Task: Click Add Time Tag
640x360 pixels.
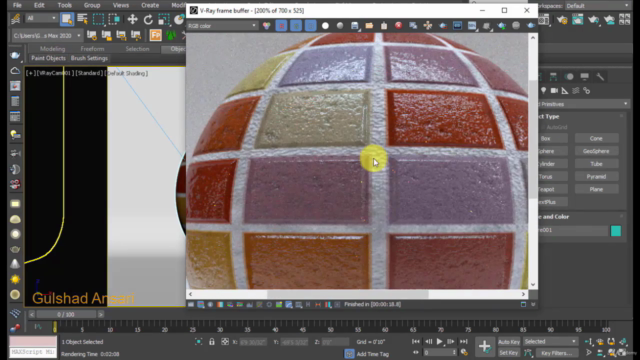Action: 372,354
